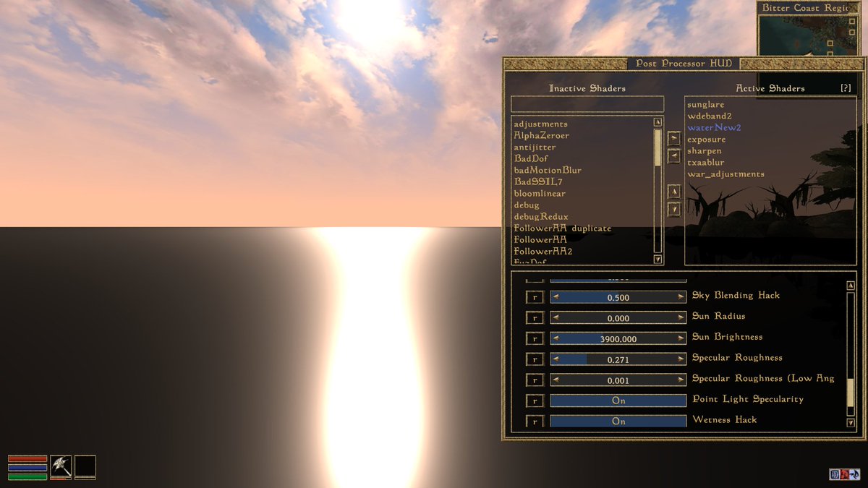This screenshot has width=868, height=488.
Task: Open the [?] help for shaders
Action: click(x=846, y=88)
